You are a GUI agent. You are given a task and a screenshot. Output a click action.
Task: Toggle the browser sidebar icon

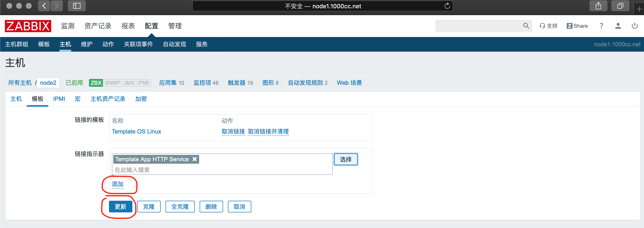(x=77, y=6)
